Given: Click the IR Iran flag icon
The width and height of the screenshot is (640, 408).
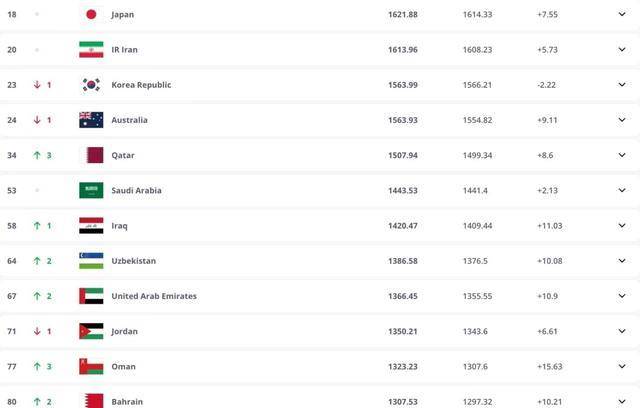Looking at the screenshot, I should click(91, 50).
